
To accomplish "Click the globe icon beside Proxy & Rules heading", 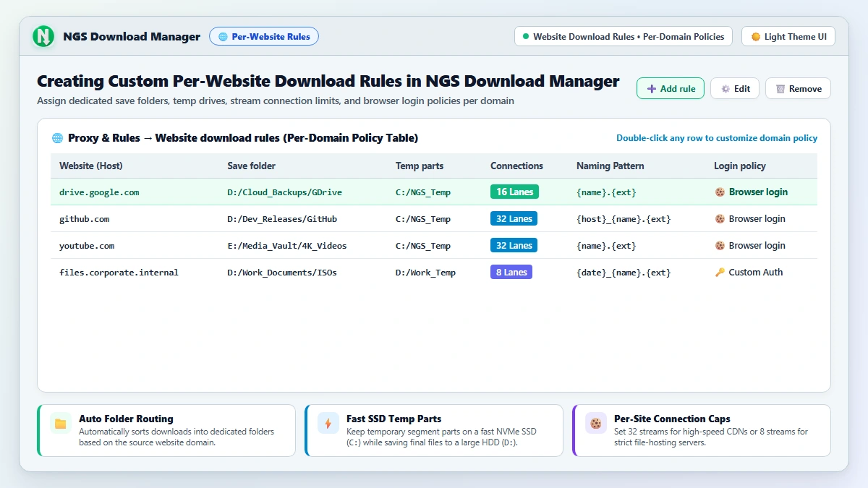I will [x=58, y=137].
